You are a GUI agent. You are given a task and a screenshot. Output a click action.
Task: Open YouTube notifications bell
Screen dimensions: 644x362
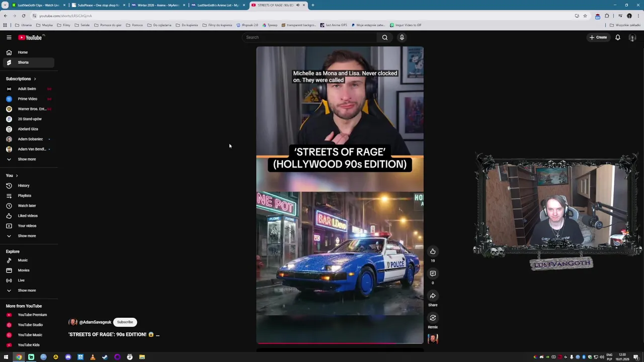click(x=618, y=37)
